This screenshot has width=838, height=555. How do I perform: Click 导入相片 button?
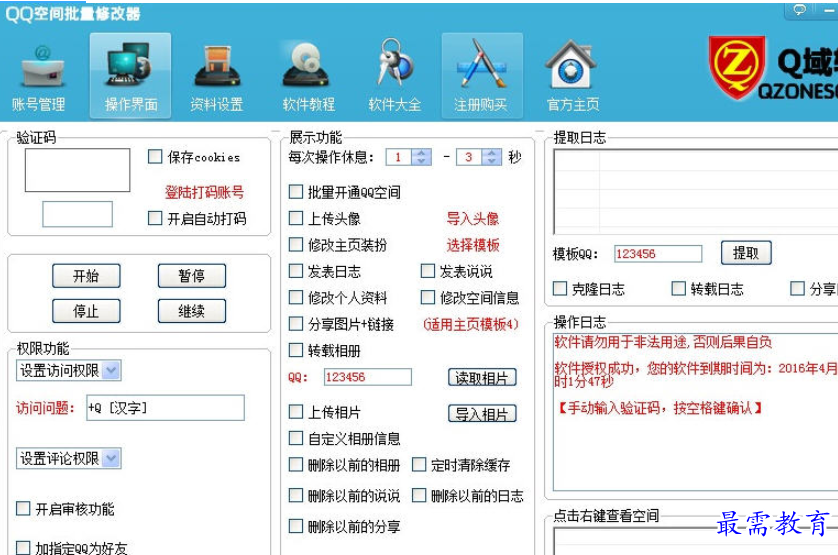coord(482,413)
